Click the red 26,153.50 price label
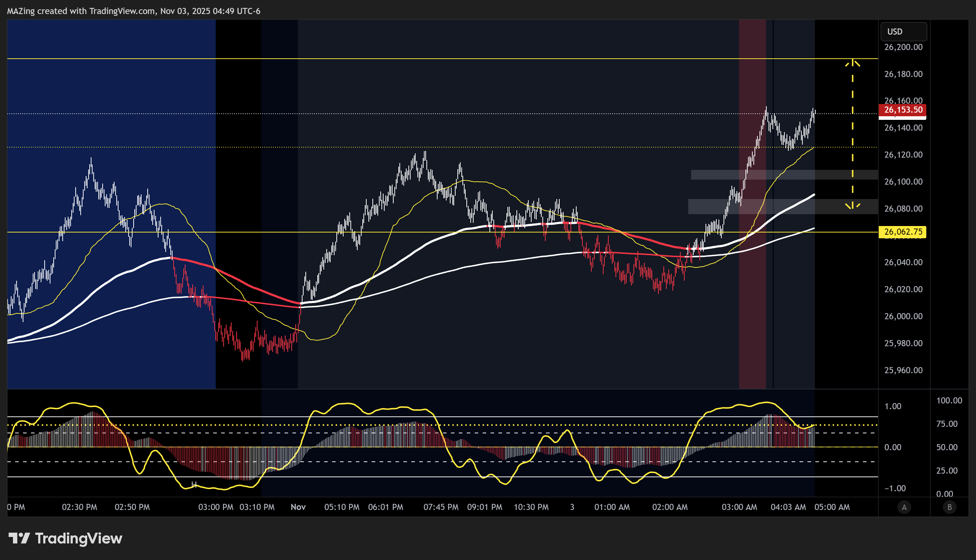 pyautogui.click(x=903, y=110)
